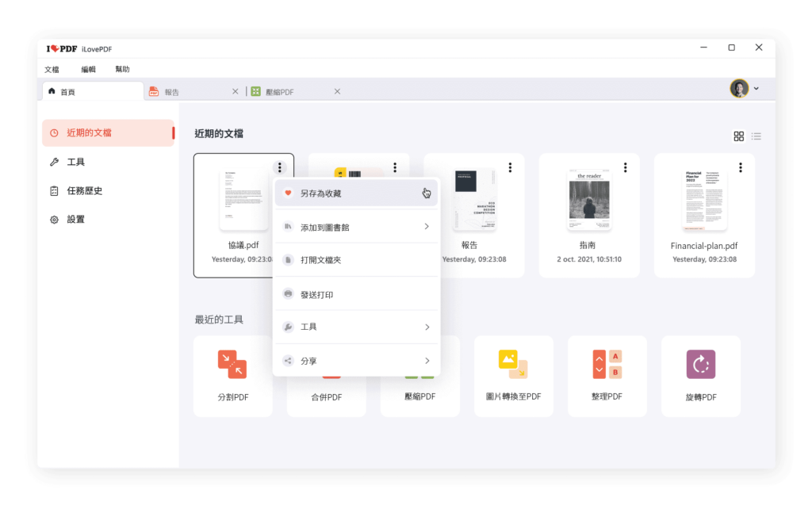Open the Rotate PDF (旋轉PDF) tool

tap(701, 376)
